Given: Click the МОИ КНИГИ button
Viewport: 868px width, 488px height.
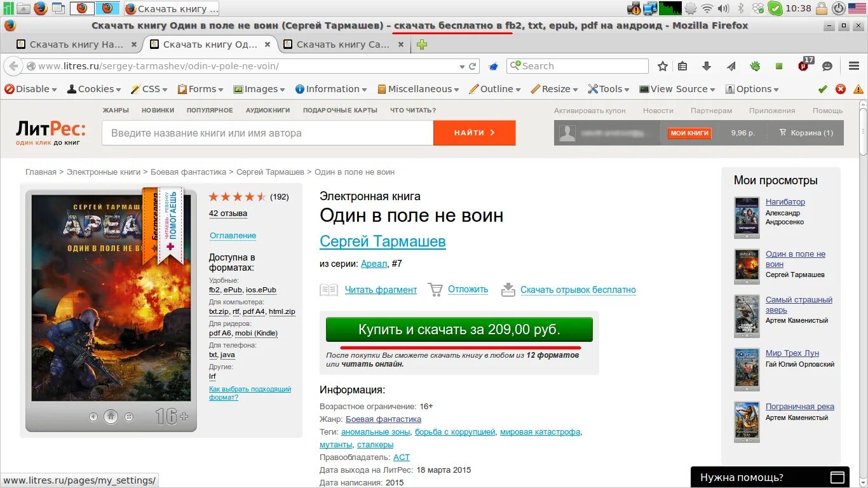Looking at the screenshot, I should coord(689,133).
